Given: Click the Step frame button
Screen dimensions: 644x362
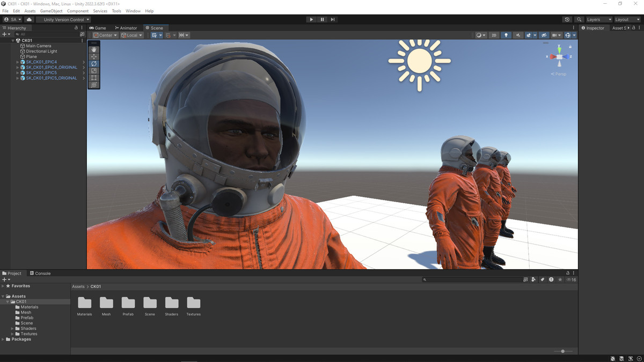Looking at the screenshot, I should point(333,19).
